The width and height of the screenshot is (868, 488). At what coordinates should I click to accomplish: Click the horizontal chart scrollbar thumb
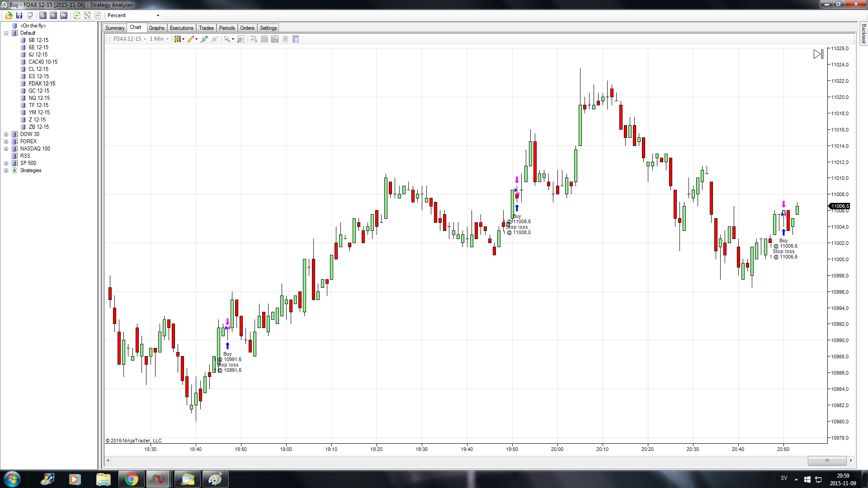[x=827, y=460]
